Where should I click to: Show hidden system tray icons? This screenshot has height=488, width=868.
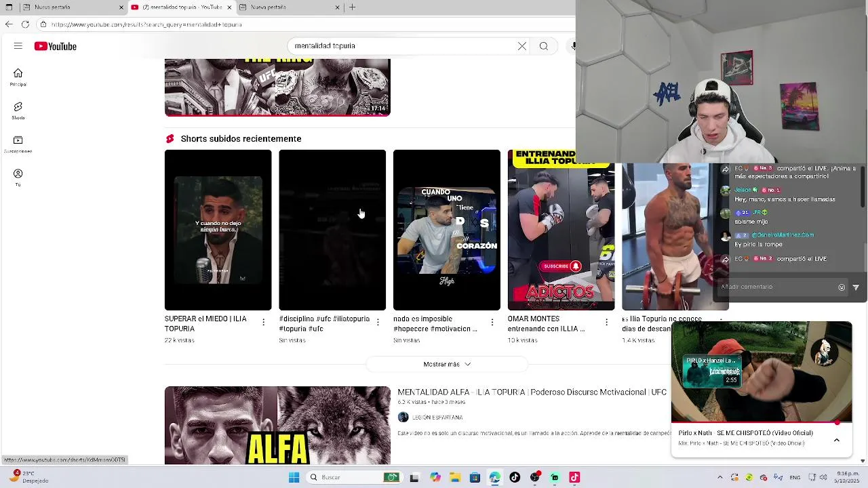[x=720, y=477]
